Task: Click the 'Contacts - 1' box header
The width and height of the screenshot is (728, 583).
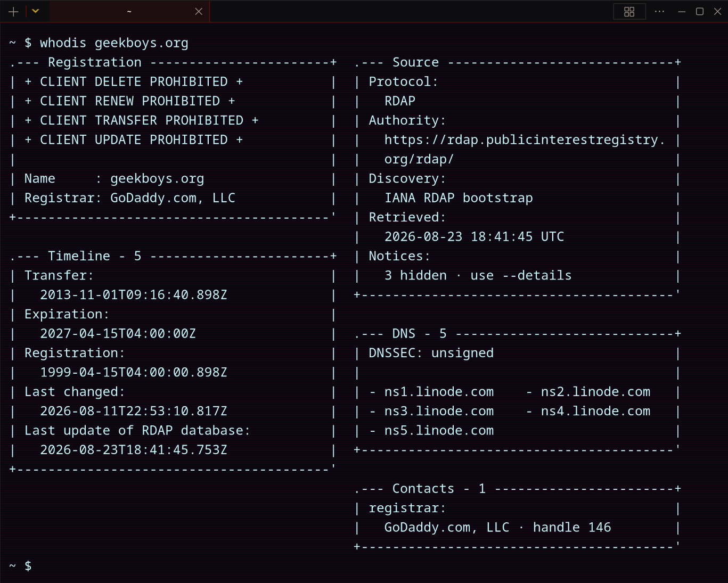Action: [x=439, y=489]
